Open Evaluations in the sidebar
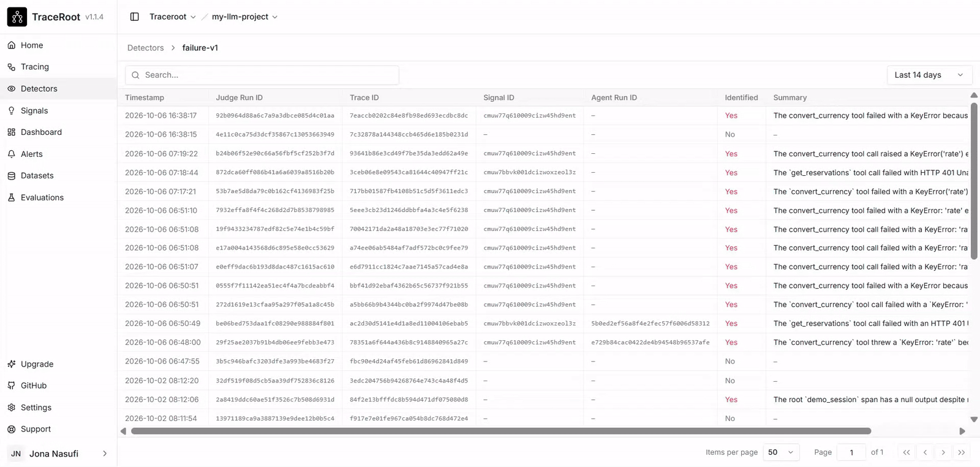 (x=59, y=198)
